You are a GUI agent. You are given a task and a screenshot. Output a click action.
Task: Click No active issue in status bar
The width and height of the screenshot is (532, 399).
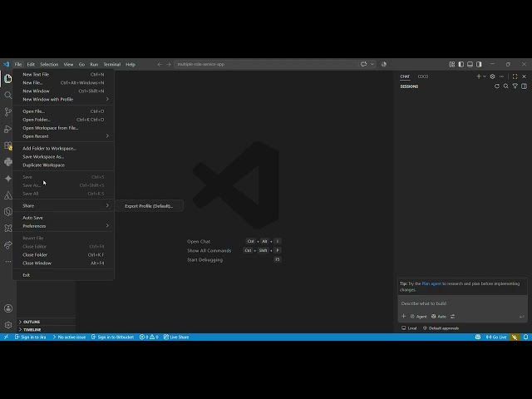[69, 337]
